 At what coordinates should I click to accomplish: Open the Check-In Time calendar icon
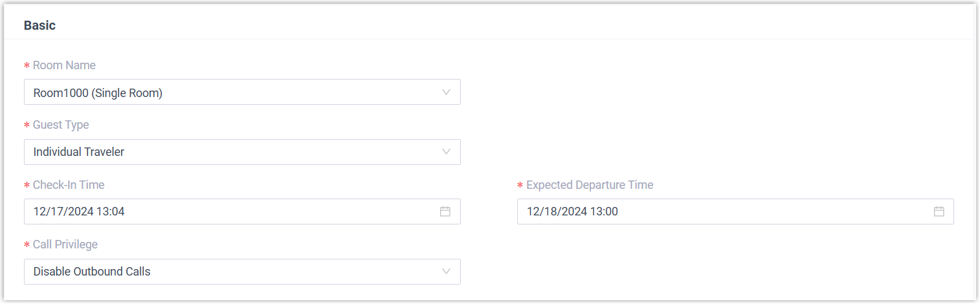tap(445, 212)
